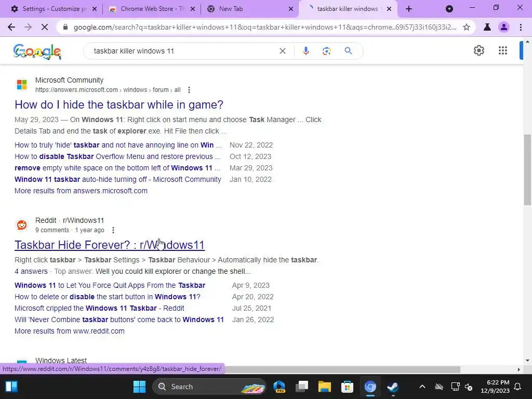Open Microsoft Store from taskbar
The width and height of the screenshot is (532, 399).
click(x=347, y=387)
